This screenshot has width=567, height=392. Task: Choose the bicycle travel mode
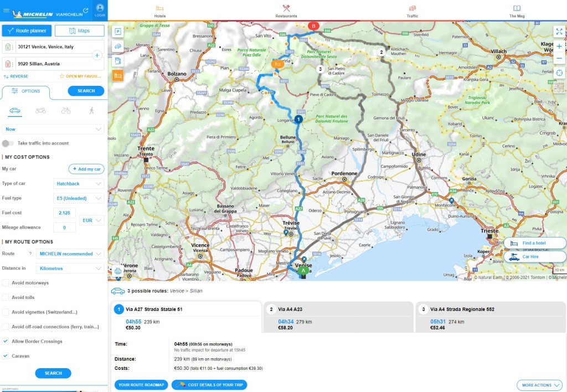(66, 110)
